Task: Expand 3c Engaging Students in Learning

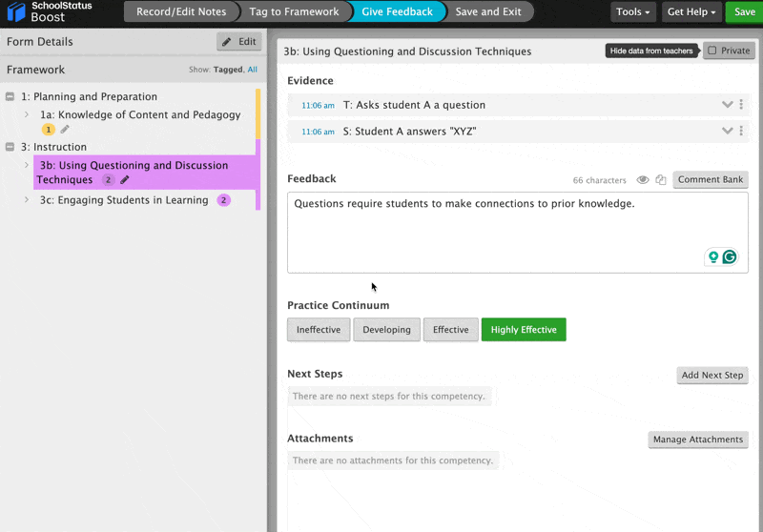Action: click(x=27, y=200)
